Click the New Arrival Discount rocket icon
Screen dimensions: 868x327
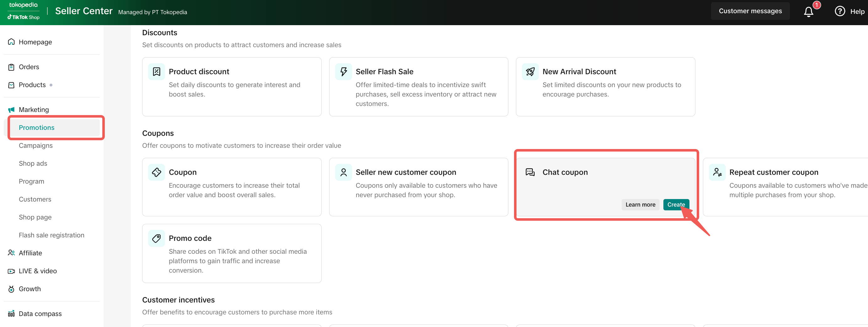pos(530,72)
